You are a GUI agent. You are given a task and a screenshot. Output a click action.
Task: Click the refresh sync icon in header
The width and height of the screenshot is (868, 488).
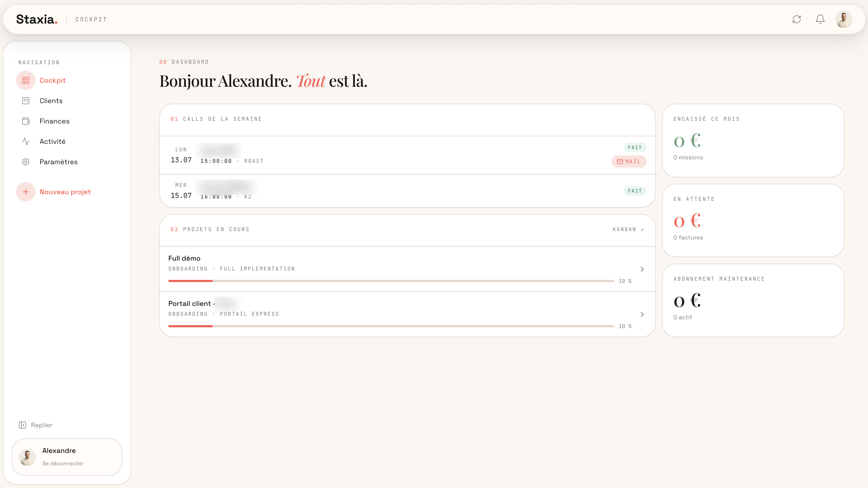point(797,19)
